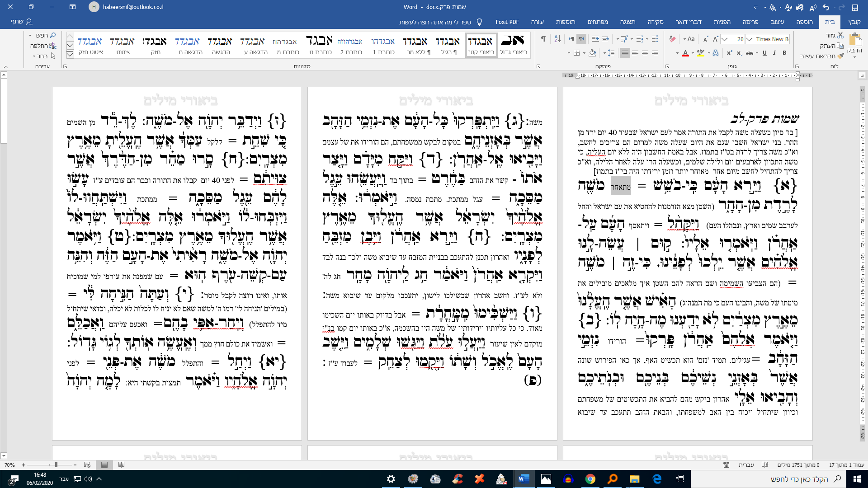Screen dimensions: 868x488
Task: Click the החלפה (Replace) button
Action: (43, 46)
